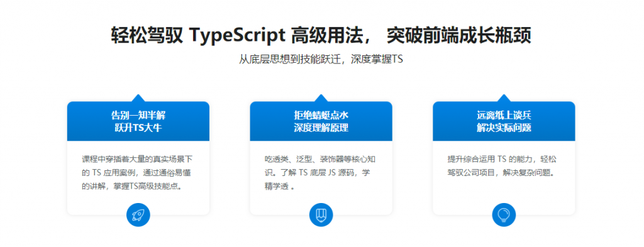Select the '告别一知半解 跃升TS大牛' card header
The width and height of the screenshot is (644, 247).
pyautogui.click(x=138, y=121)
